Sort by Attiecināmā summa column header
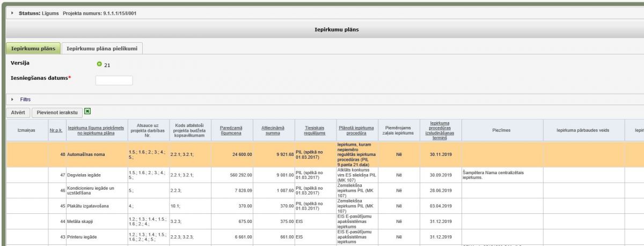This screenshot has height=246, width=644. point(273,131)
